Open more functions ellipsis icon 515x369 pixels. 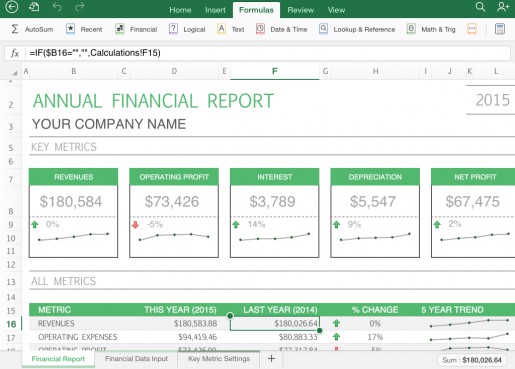[472, 29]
